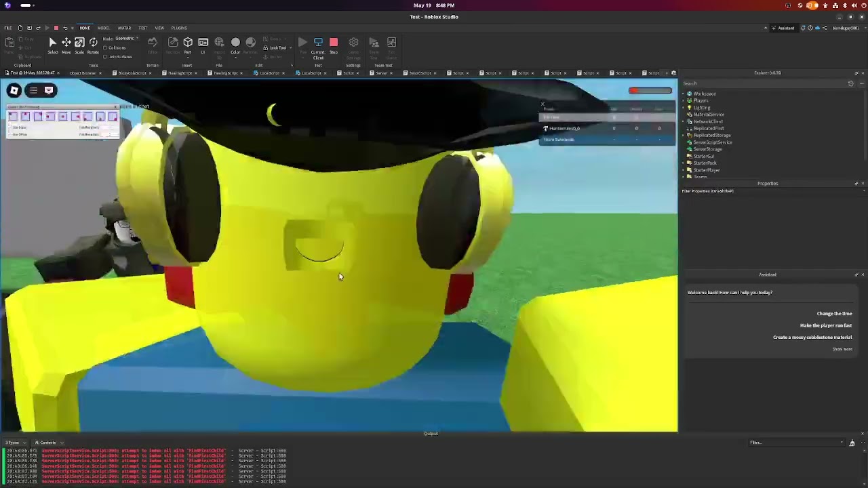Click the red health bar
The height and width of the screenshot is (488, 868).
(650, 91)
